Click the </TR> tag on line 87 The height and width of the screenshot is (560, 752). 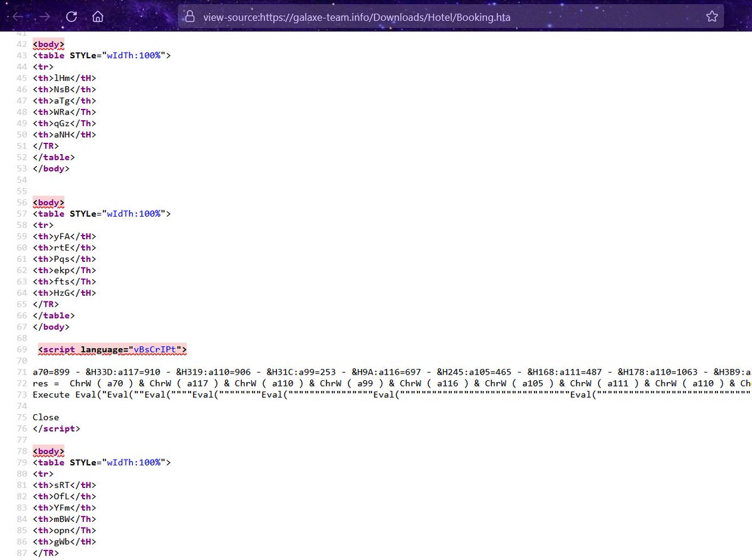pyautogui.click(x=46, y=552)
